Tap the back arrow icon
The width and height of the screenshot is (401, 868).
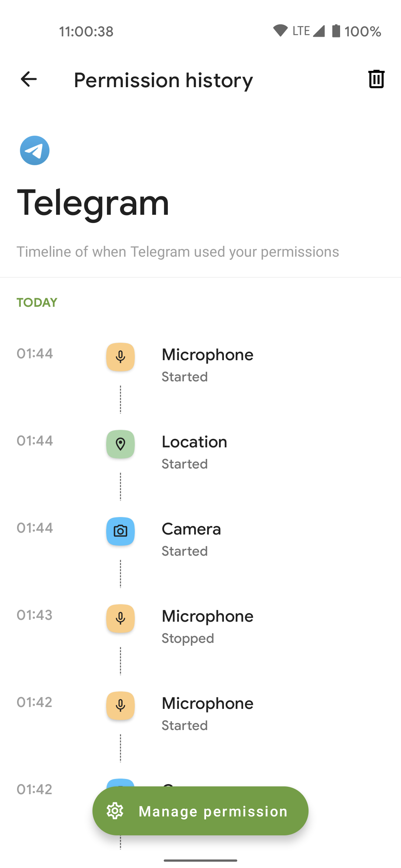tap(29, 79)
